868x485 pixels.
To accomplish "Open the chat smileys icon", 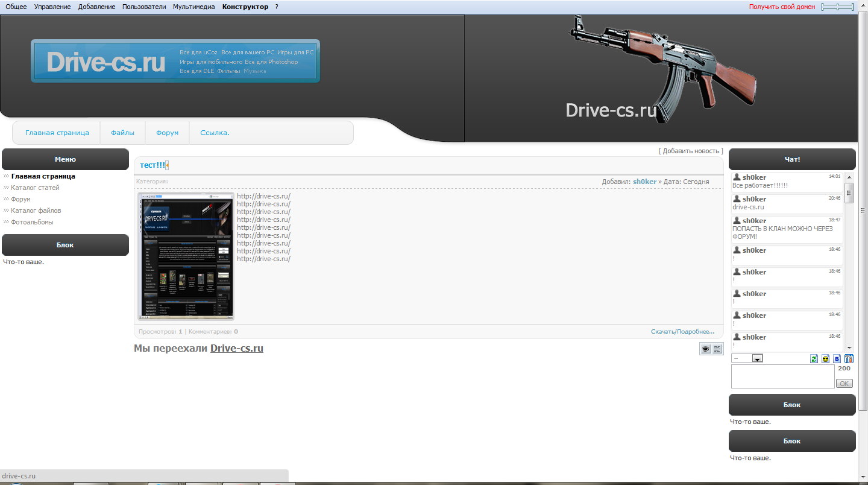I will click(x=826, y=359).
